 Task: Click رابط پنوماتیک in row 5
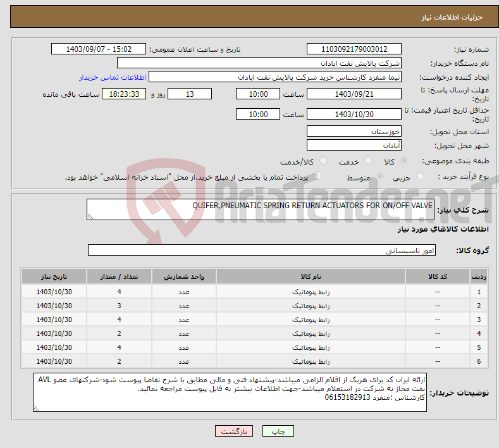[x=311, y=347]
